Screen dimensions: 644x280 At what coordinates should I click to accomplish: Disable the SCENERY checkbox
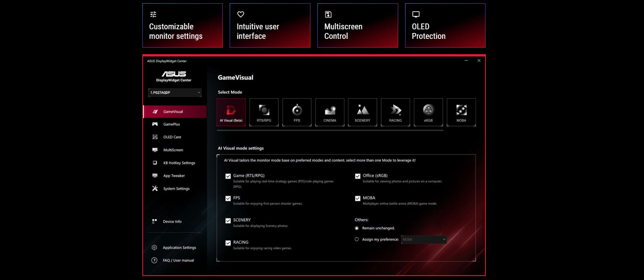(x=228, y=221)
